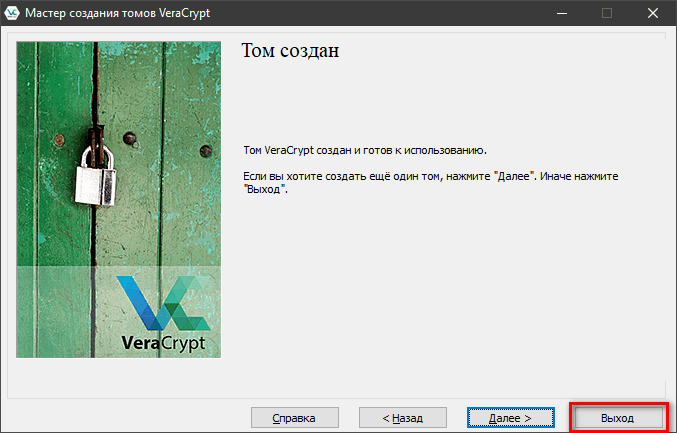677x433 pixels.
Task: Click the quoted word "Выход" in the text
Action: 264,189
